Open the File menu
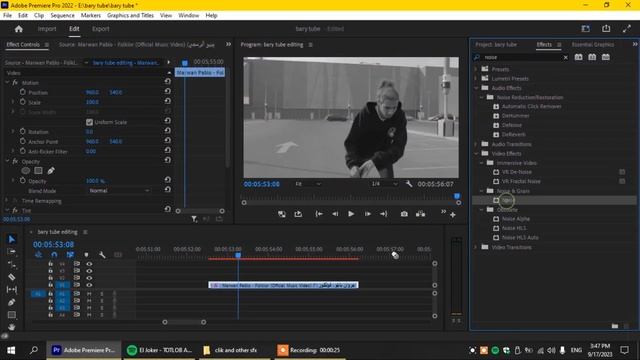 point(7,16)
